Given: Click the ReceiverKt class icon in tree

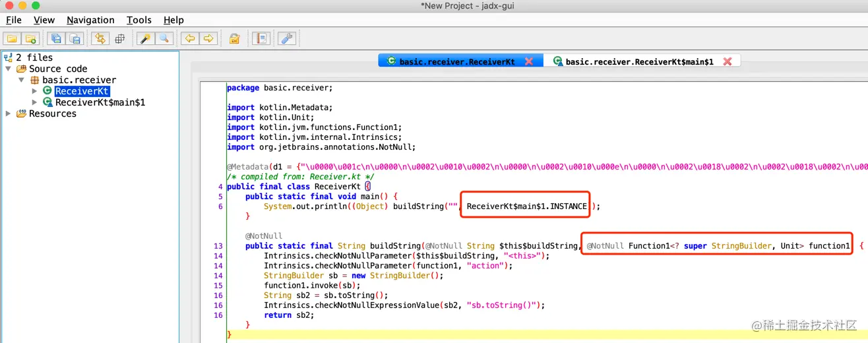Looking at the screenshot, I should pos(47,91).
